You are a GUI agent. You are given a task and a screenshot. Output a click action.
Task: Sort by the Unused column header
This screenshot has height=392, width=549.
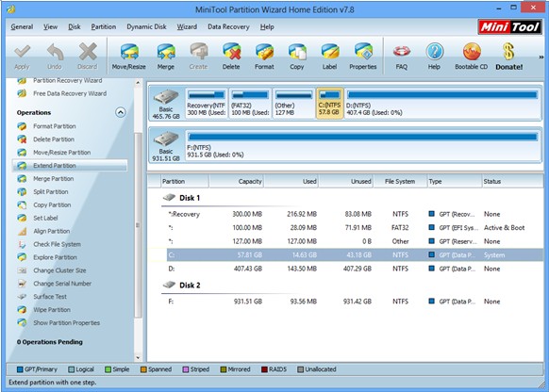point(346,182)
